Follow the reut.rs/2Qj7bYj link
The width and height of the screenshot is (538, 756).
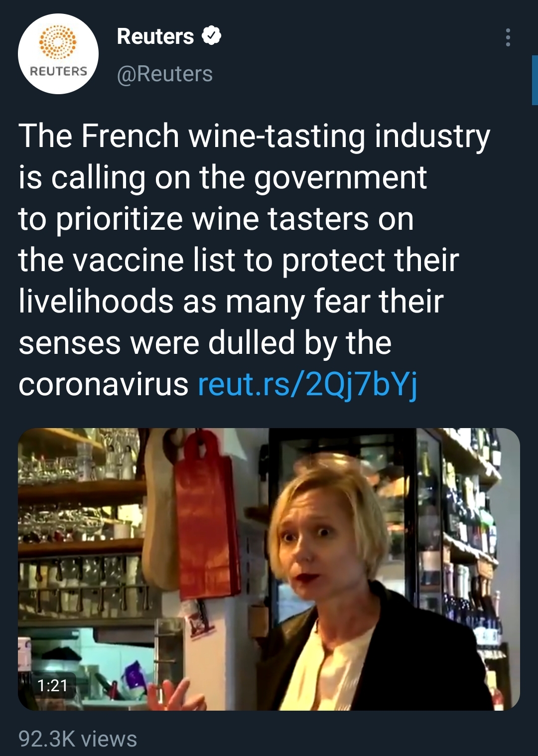[307, 385]
